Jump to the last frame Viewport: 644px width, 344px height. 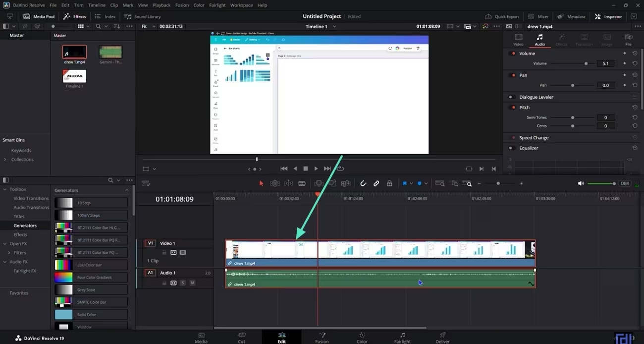[327, 169]
